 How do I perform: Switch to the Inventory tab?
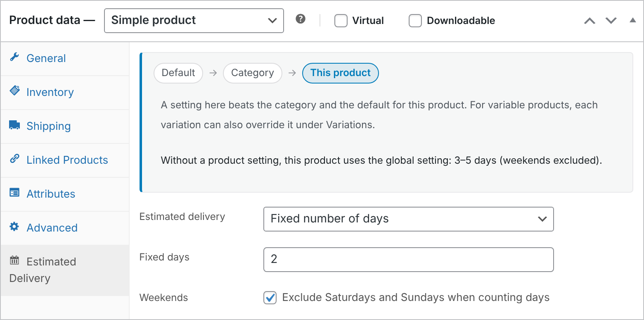65,92
